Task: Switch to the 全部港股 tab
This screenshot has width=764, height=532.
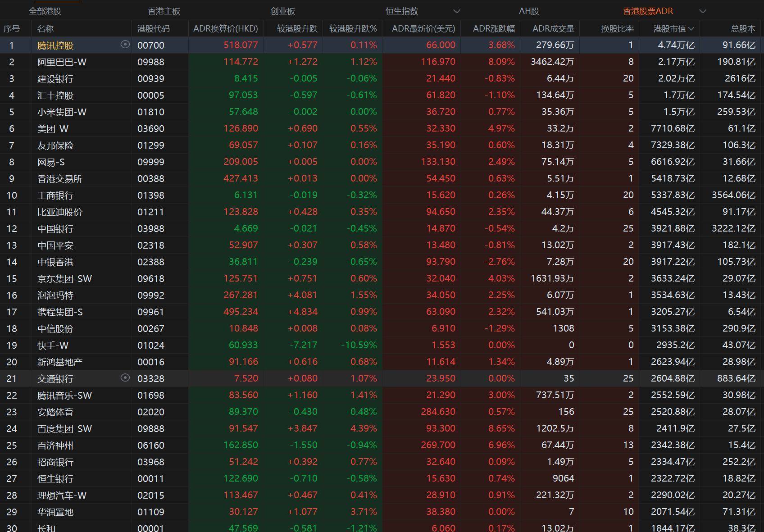Action: (45, 11)
